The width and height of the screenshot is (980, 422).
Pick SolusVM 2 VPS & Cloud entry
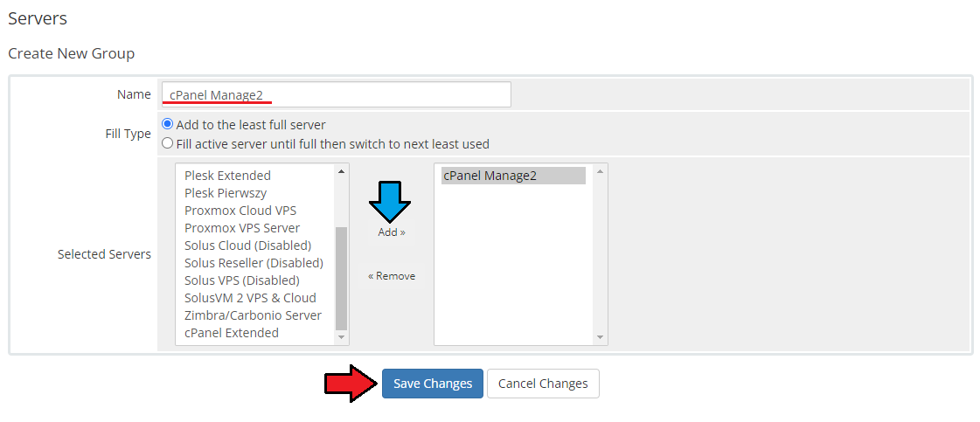pyautogui.click(x=250, y=298)
